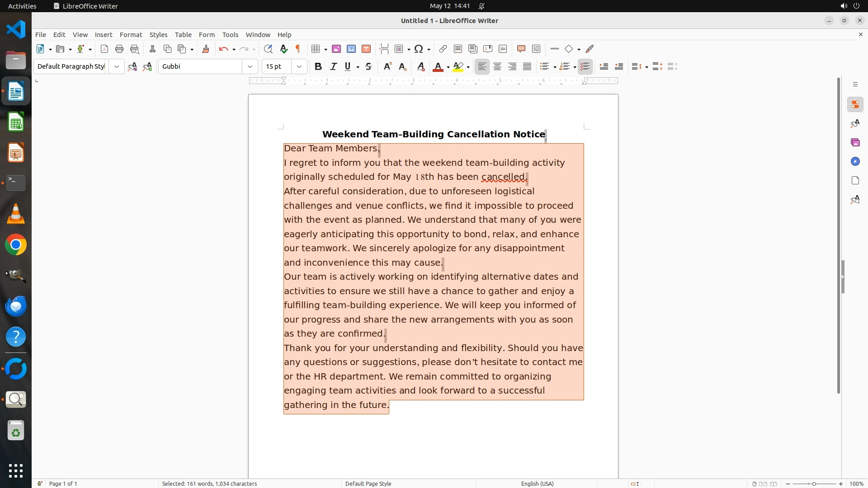Image resolution: width=868 pixels, height=488 pixels.
Task: Open the Format menu
Action: coord(131,35)
